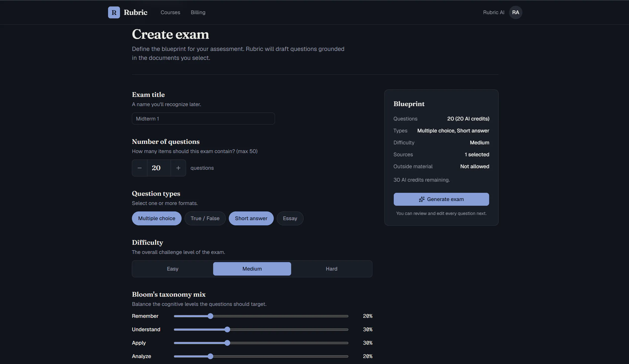
Task: Increase question count with plus button
Action: click(x=178, y=168)
